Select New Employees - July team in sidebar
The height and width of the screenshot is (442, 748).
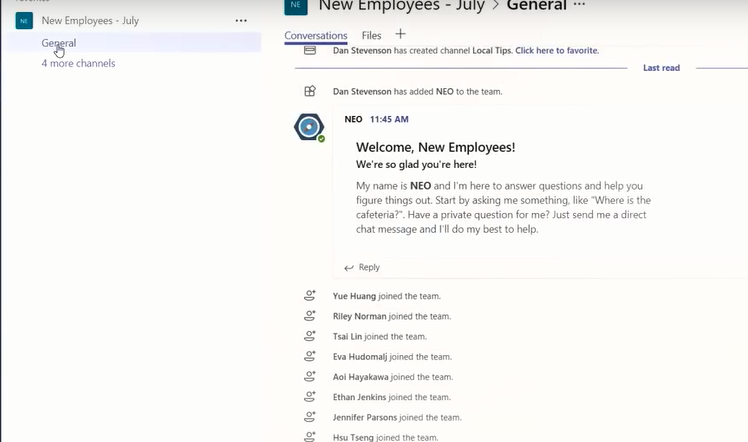90,21
